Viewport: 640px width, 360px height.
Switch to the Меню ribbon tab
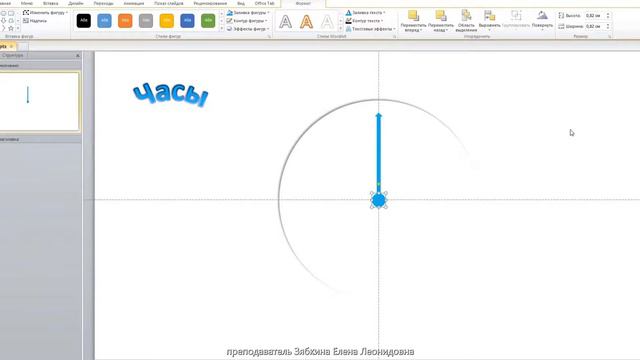click(27, 3)
